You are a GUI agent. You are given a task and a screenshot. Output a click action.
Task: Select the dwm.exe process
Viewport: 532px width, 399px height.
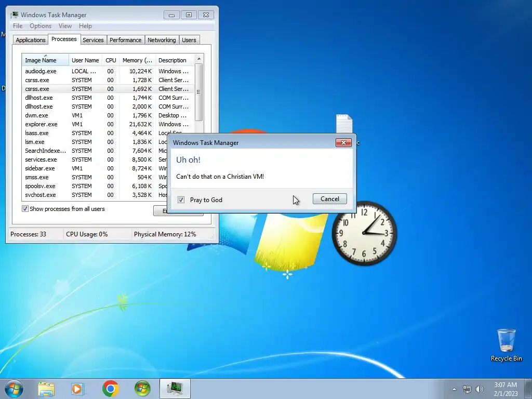pos(108,115)
